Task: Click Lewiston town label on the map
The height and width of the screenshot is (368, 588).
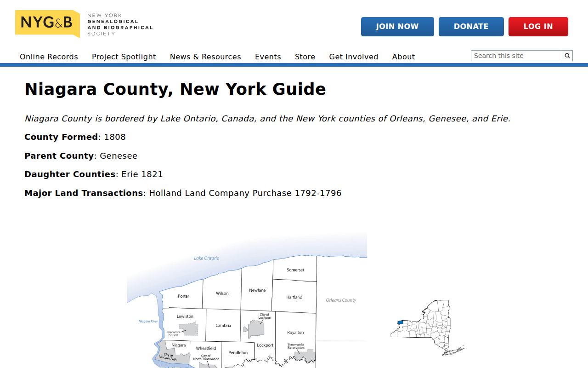Action: [x=185, y=316]
